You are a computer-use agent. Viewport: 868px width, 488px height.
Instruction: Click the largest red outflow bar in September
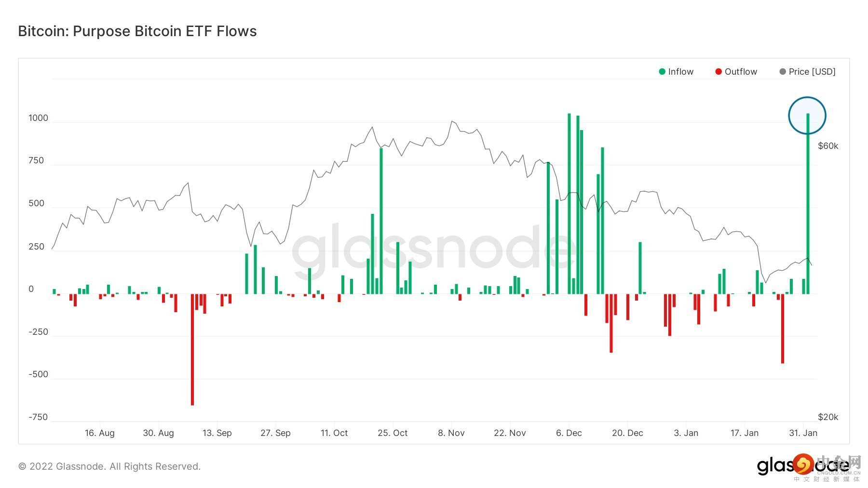[x=192, y=349]
